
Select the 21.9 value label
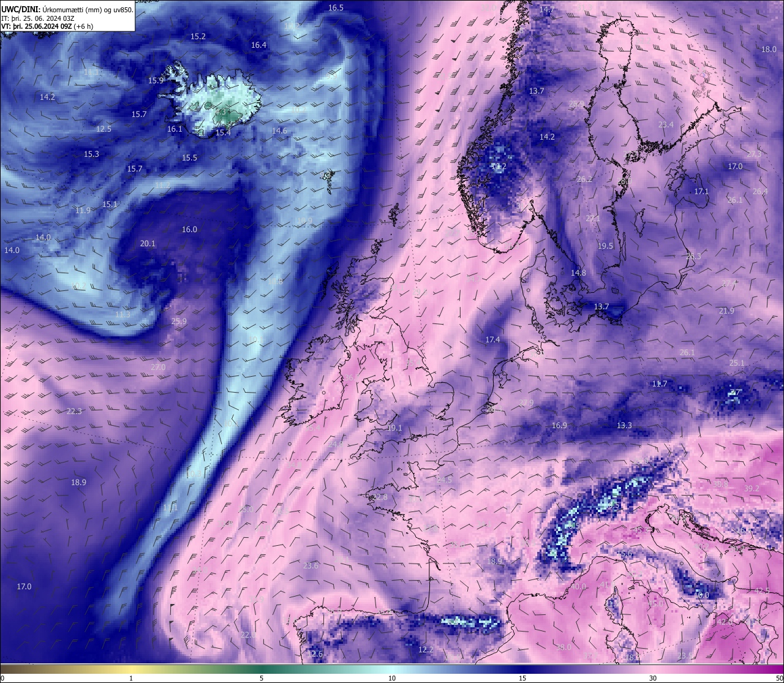coord(726,311)
